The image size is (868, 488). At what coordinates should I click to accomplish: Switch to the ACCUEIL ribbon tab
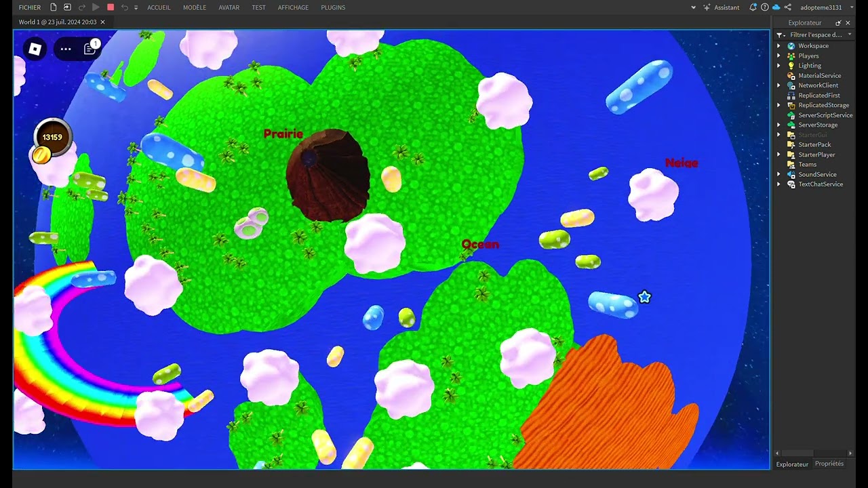pyautogui.click(x=159, y=7)
